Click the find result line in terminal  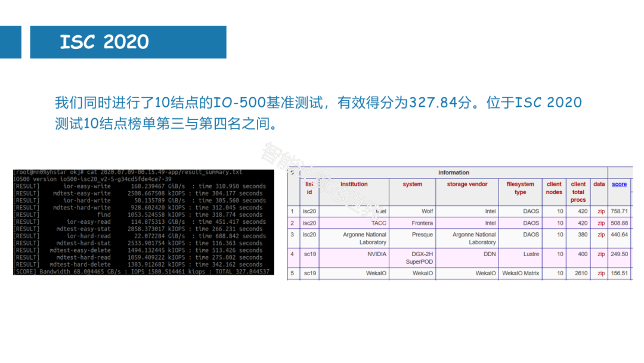pyautogui.click(x=138, y=214)
